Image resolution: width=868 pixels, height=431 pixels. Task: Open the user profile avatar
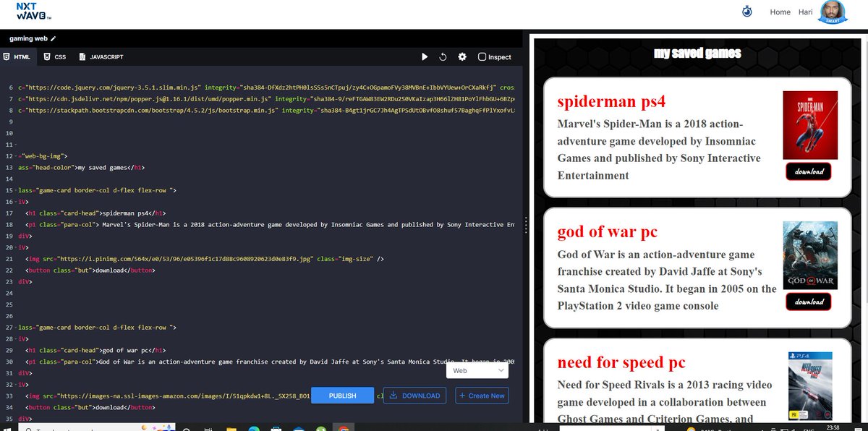(833, 12)
